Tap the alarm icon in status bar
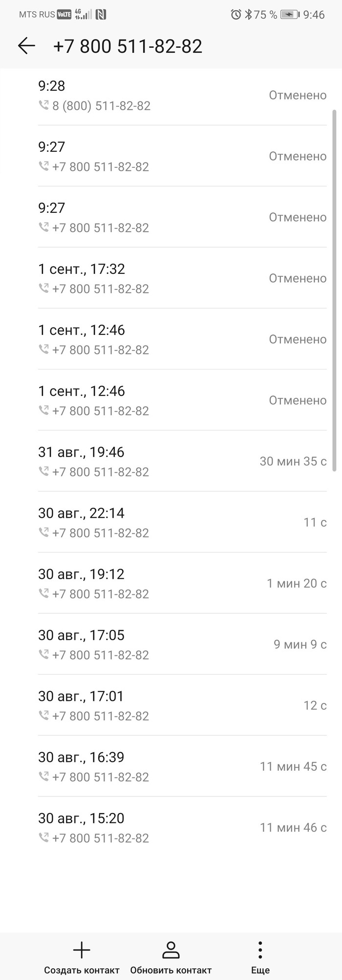The height and width of the screenshot is (980, 342). click(236, 15)
